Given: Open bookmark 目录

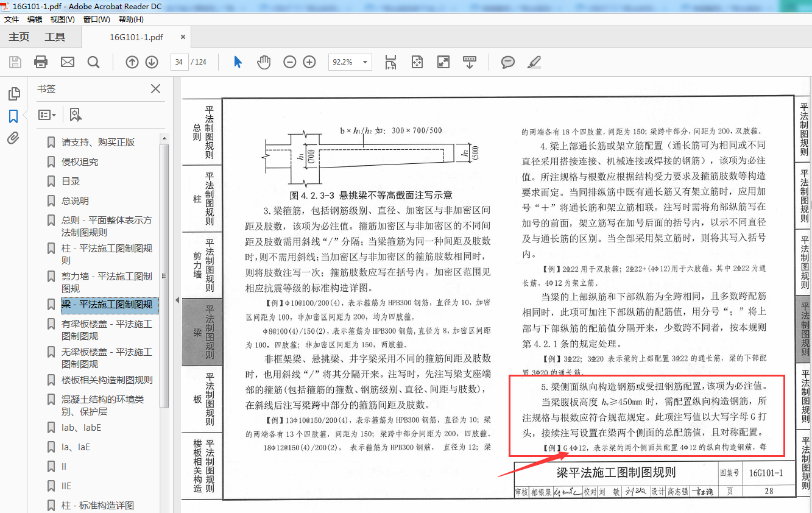Looking at the screenshot, I should [x=71, y=182].
